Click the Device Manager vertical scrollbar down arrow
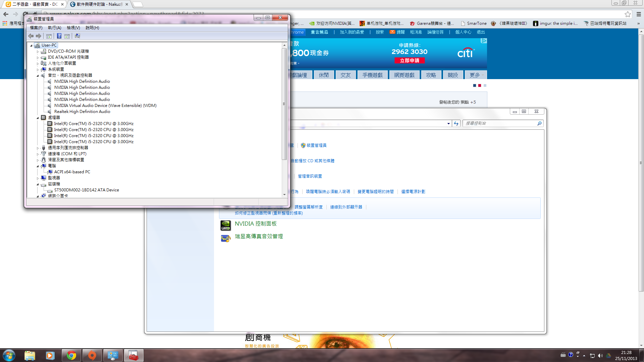Viewport: 644px width, 362px height. coord(284,194)
